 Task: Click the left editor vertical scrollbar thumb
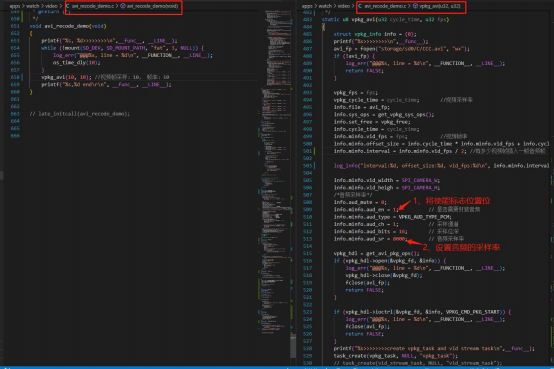(293, 346)
